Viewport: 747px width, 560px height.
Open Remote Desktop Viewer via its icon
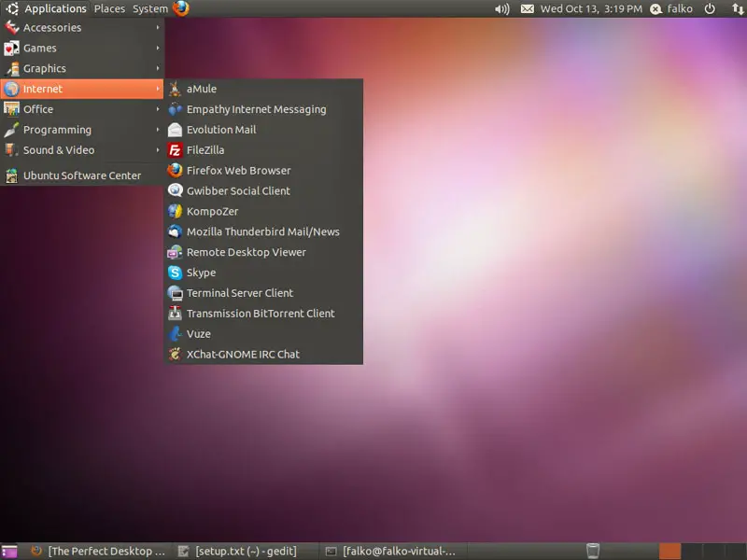pos(175,252)
